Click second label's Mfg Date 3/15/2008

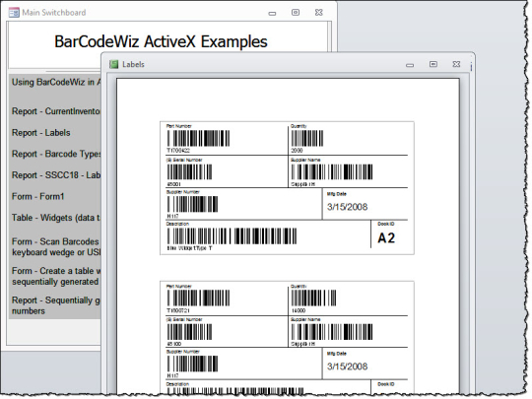point(347,366)
